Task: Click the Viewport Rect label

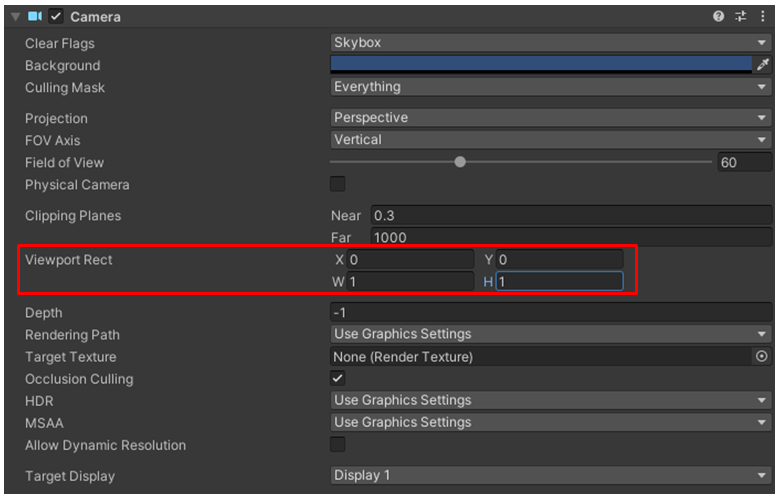Action: pos(69,260)
